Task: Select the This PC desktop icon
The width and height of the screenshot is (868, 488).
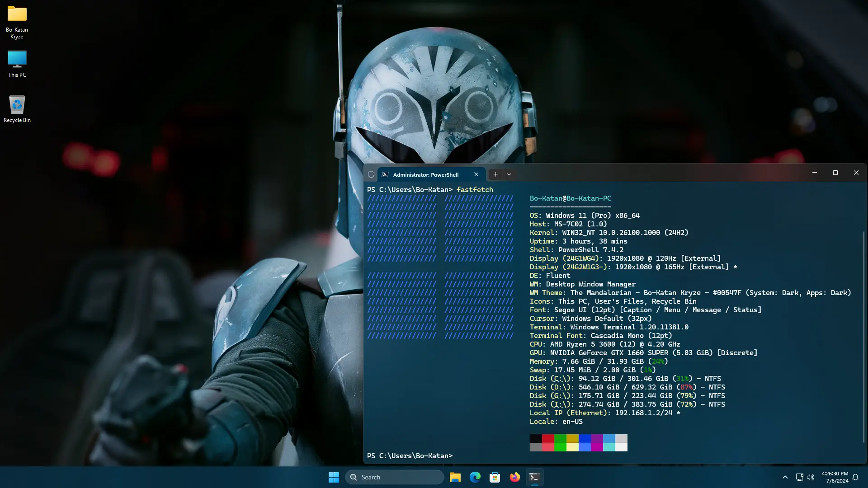Action: pyautogui.click(x=17, y=64)
